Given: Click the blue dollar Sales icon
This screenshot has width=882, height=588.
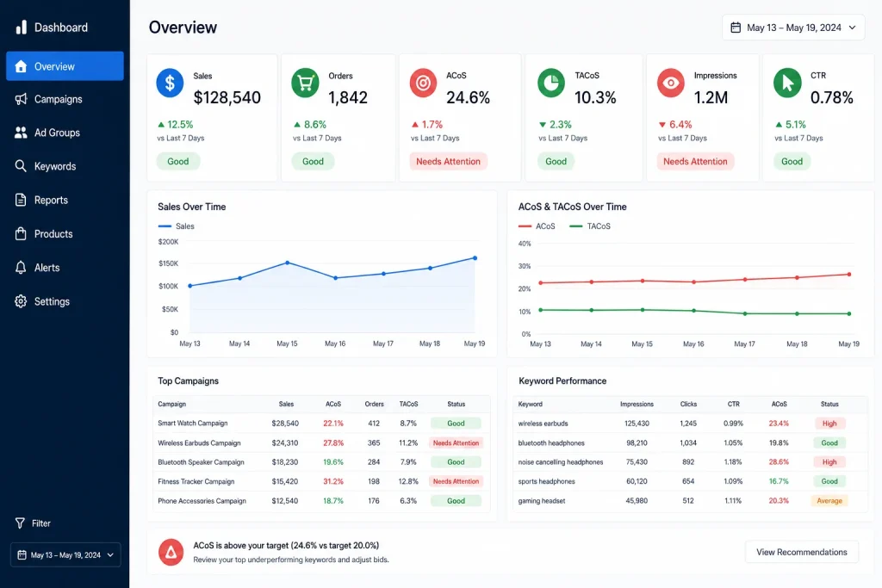Looking at the screenshot, I should 170,84.
